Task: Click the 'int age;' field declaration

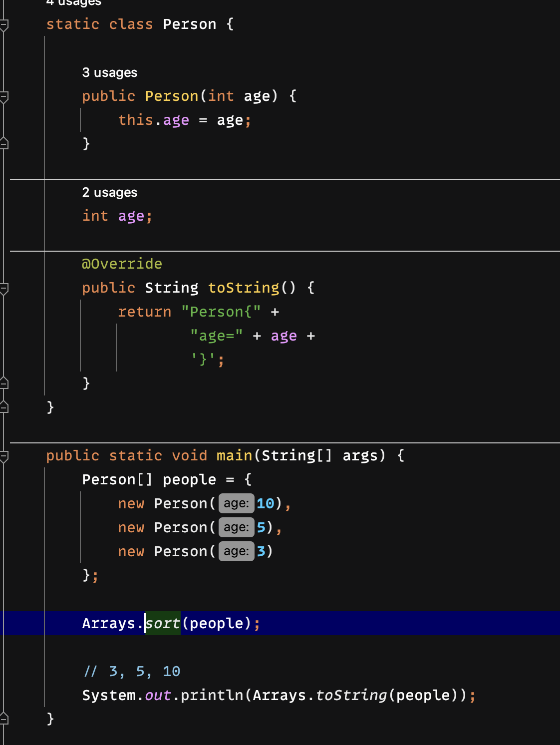Action: tap(117, 216)
